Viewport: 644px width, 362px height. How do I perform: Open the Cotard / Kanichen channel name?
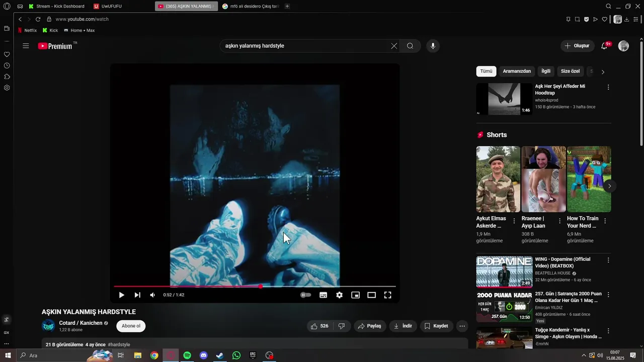80,323
